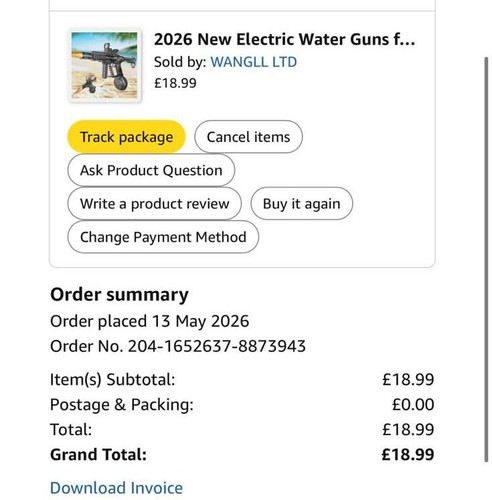Open Change Payment Method
Screen dimensions: 492x500
coord(163,237)
